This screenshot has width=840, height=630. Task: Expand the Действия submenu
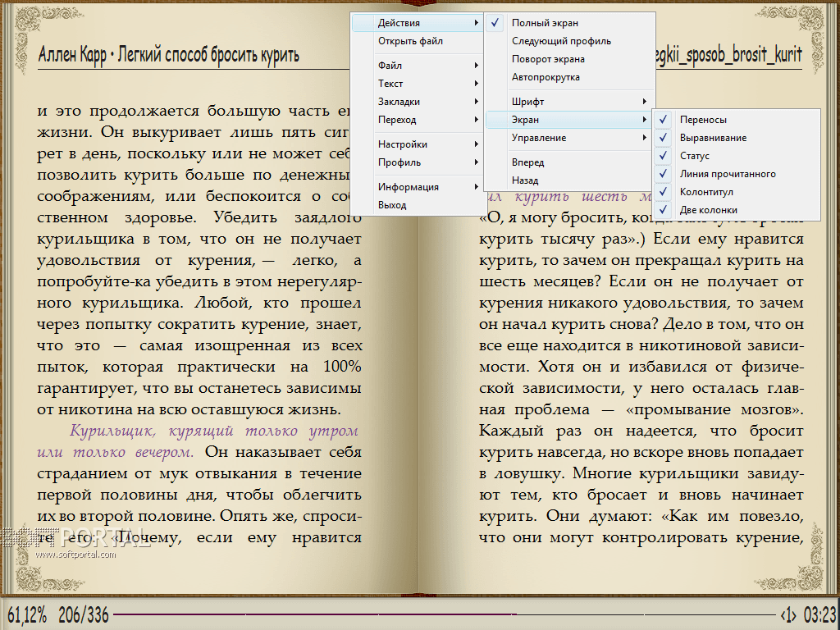click(x=418, y=23)
